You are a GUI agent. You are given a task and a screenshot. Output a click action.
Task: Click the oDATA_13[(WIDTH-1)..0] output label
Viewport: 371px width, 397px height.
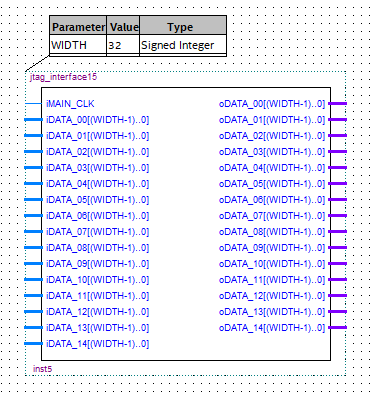pyautogui.click(x=272, y=312)
